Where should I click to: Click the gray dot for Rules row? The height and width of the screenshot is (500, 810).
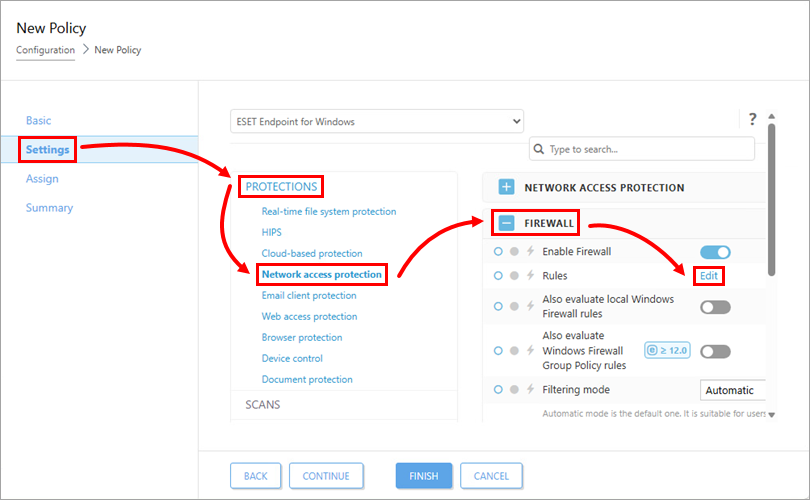point(514,275)
